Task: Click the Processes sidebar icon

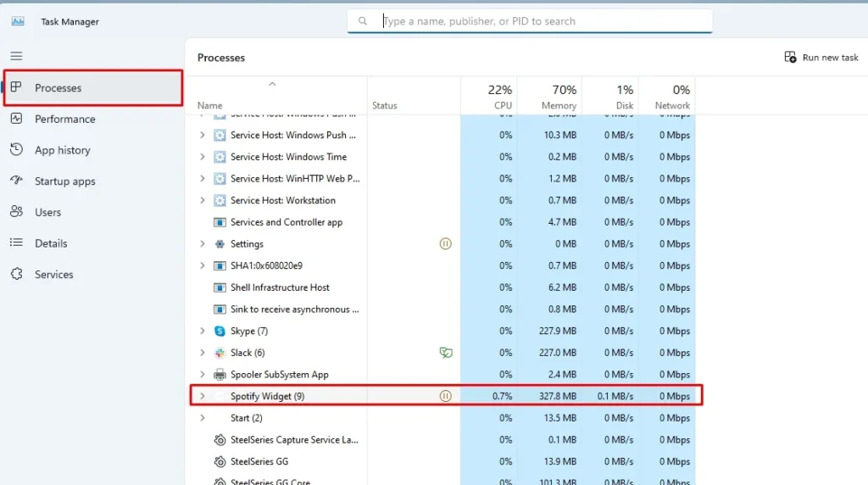Action: [x=16, y=87]
